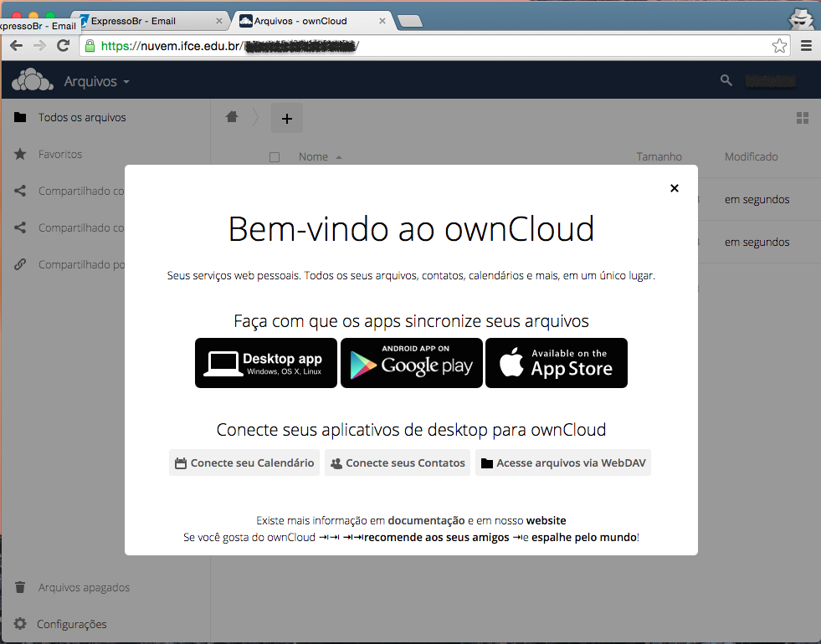Viewport: 821px width, 644px height.
Task: Sort files by Modificado column
Action: 752,157
